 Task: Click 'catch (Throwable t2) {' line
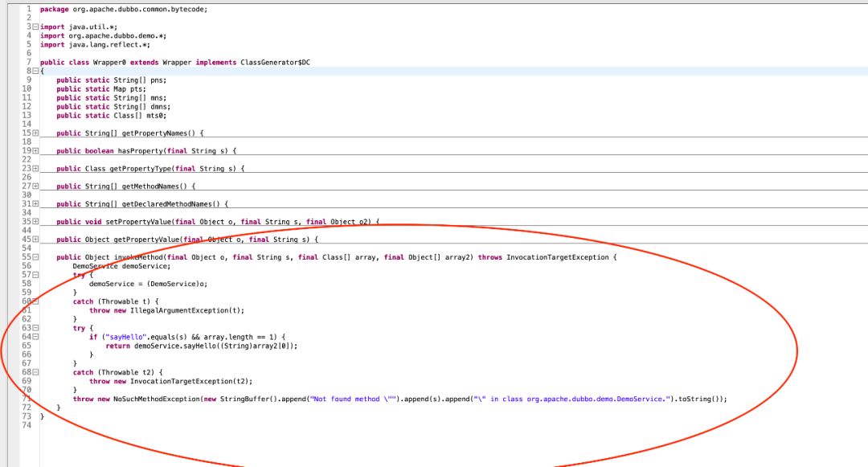point(118,372)
